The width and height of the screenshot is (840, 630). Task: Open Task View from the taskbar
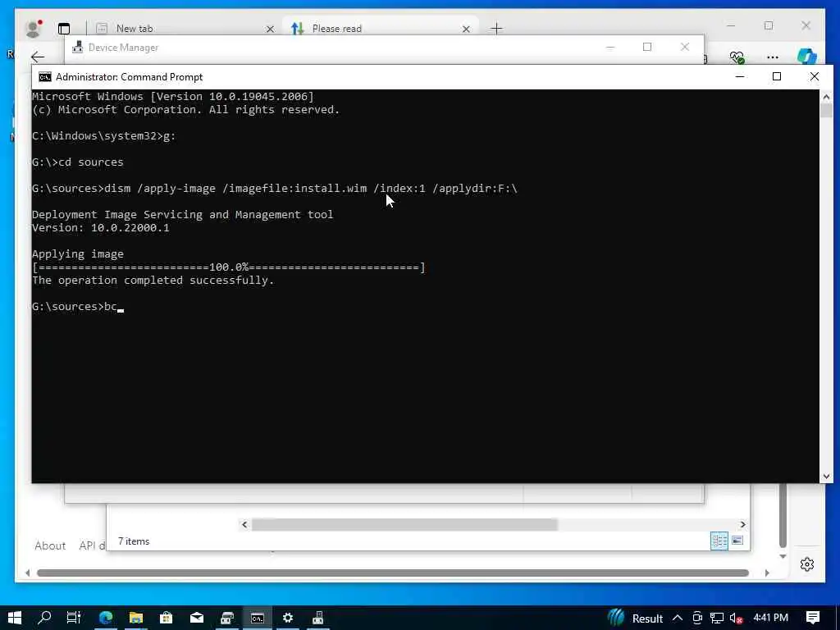coord(74,618)
